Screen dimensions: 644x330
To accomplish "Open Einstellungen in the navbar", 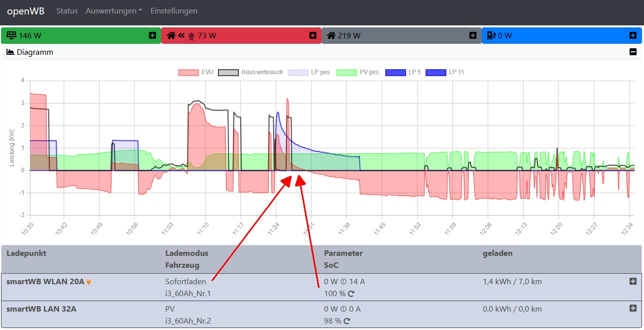I will click(x=174, y=11).
